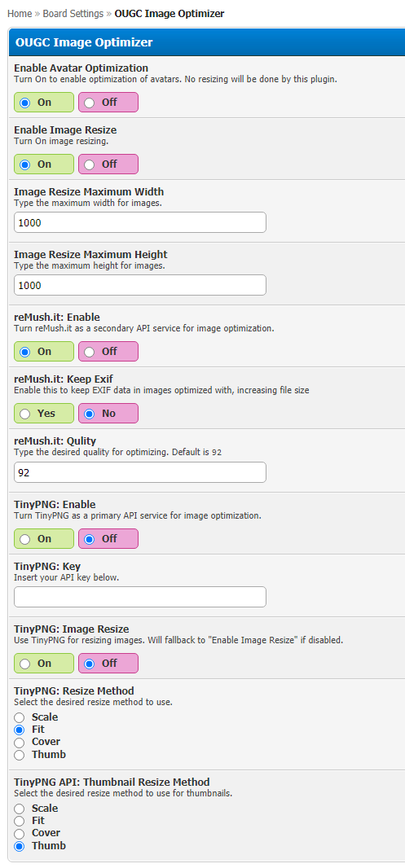Turn Avatar Optimization Off
This screenshot has height=868, width=405.
tap(108, 103)
